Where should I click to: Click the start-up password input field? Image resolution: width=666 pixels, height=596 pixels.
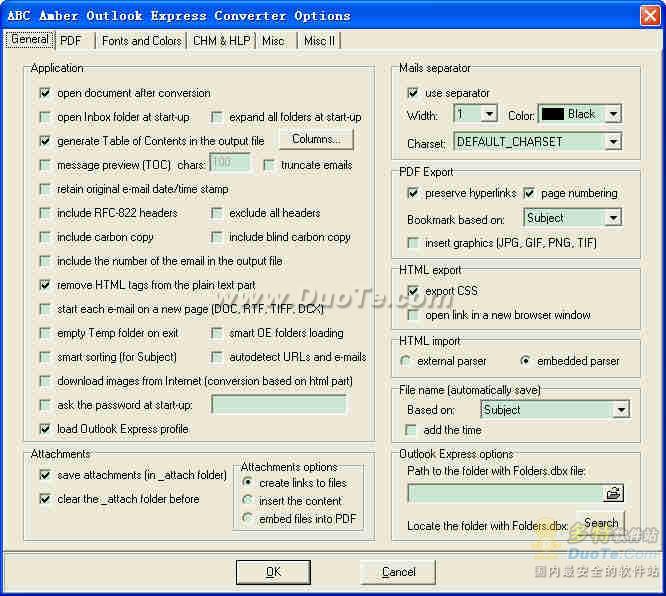pyautogui.click(x=279, y=404)
